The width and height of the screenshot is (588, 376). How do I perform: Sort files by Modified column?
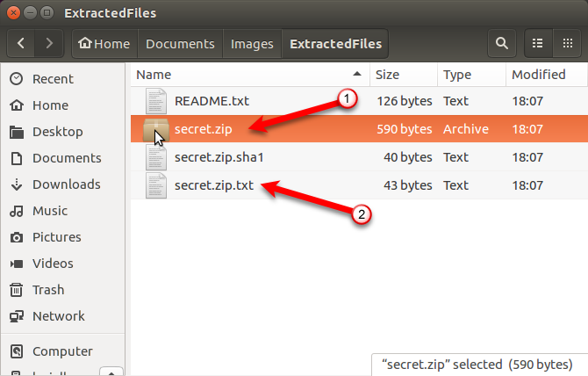click(x=546, y=75)
